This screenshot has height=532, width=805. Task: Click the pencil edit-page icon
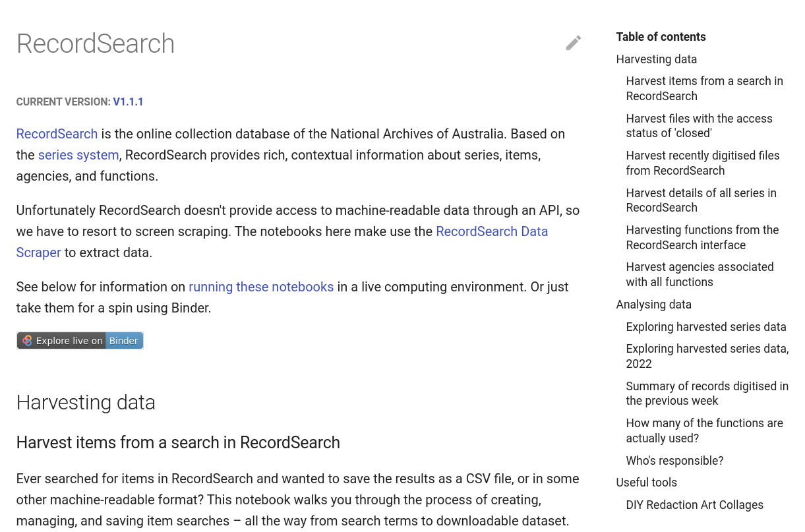pyautogui.click(x=574, y=43)
